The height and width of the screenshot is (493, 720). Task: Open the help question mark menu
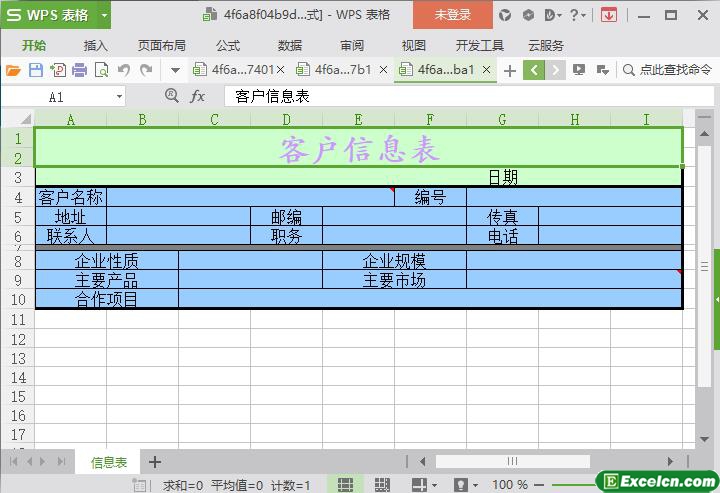(x=577, y=15)
